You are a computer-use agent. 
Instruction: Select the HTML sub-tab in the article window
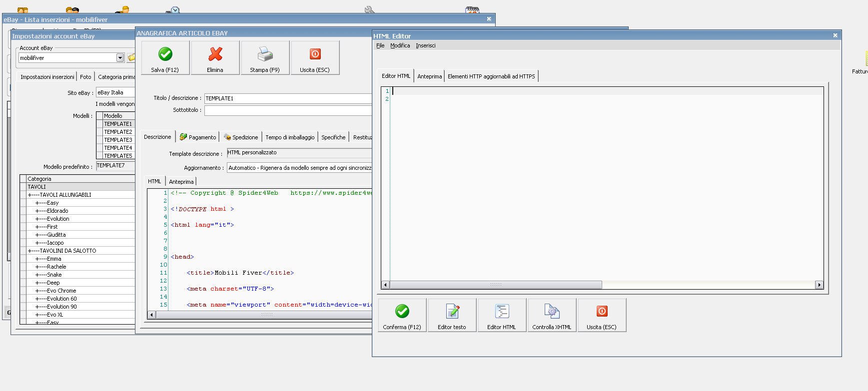point(154,181)
